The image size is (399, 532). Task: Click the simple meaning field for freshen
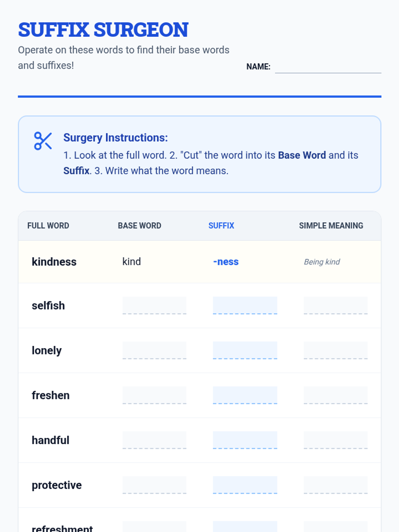coord(335,395)
